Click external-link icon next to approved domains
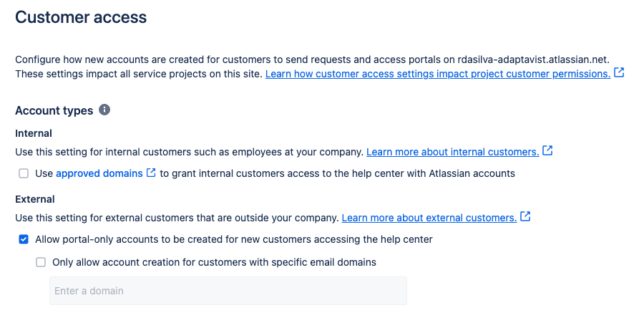Image resolution: width=644 pixels, height=318 pixels. point(151,173)
